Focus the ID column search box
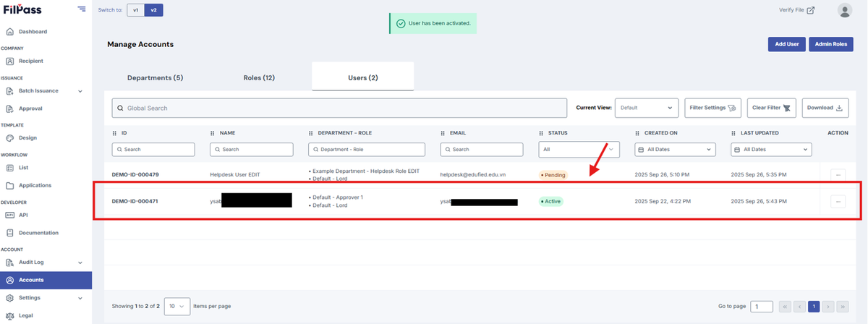868x324 pixels. 153,150
